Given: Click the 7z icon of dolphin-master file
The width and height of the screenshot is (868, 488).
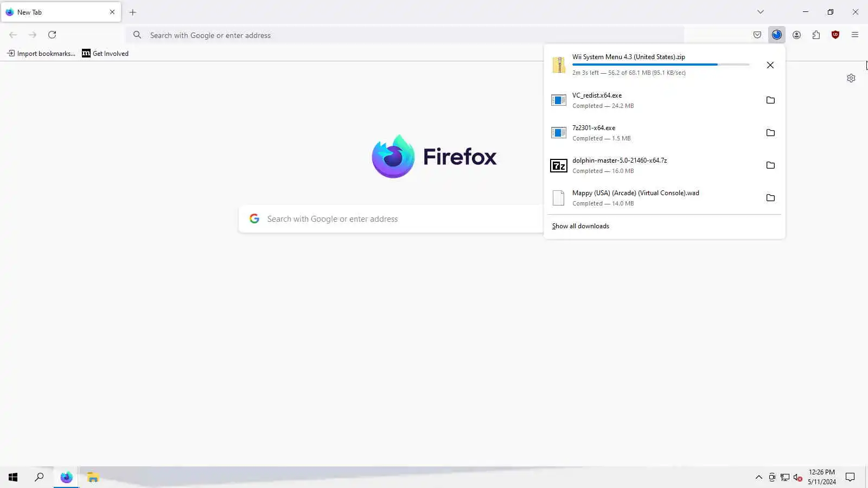Looking at the screenshot, I should pos(559,165).
